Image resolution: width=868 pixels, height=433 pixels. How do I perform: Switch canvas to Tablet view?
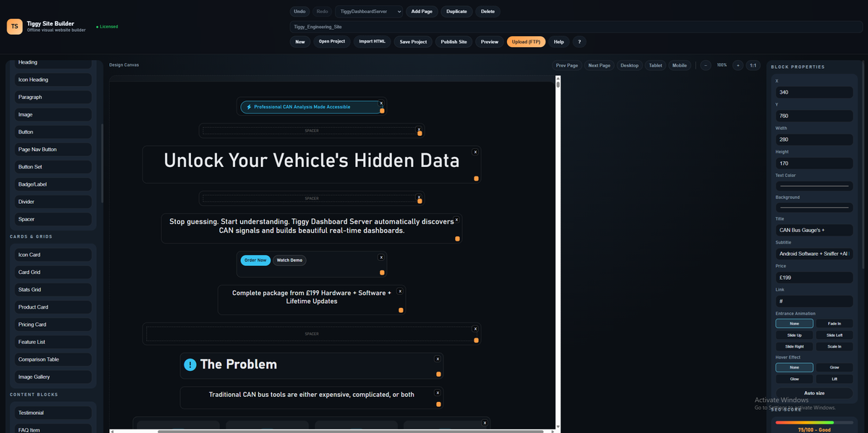click(655, 65)
